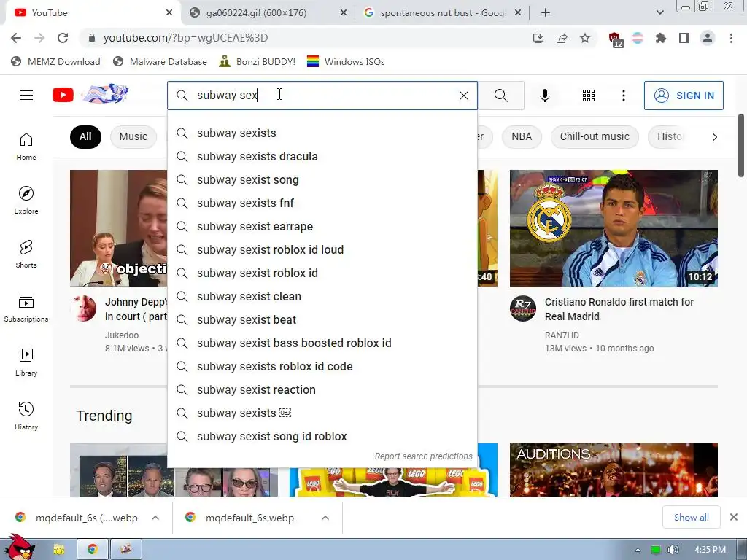Start voice search with microphone

tap(544, 96)
